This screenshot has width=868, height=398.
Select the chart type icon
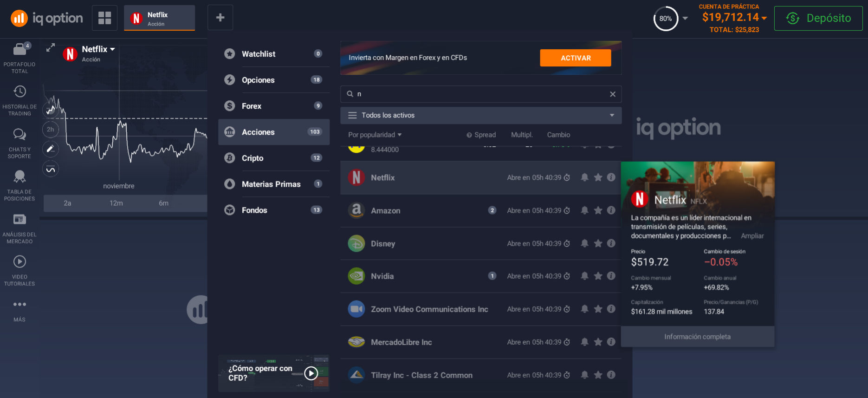(51, 110)
